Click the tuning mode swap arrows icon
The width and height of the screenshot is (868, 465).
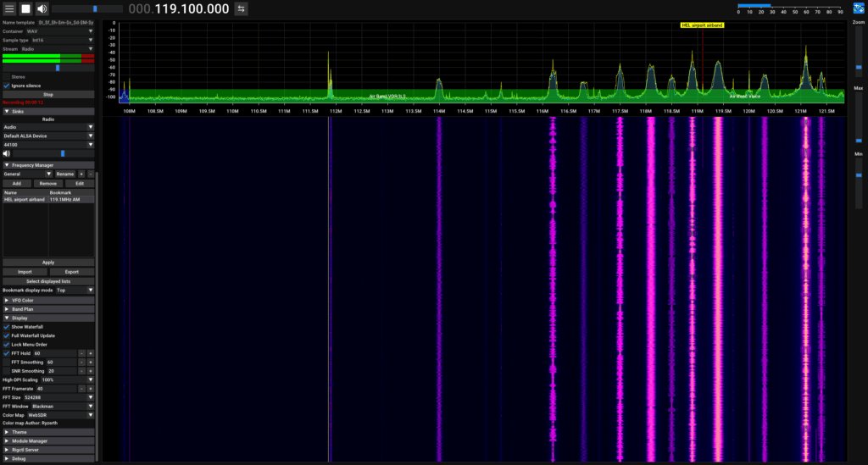tap(241, 8)
